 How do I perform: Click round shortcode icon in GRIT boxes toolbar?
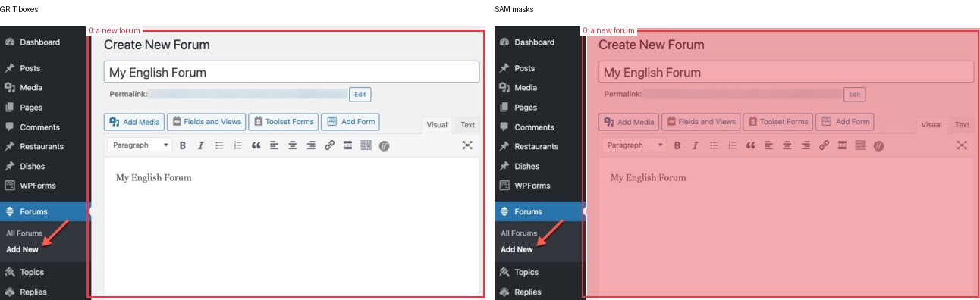(384, 145)
